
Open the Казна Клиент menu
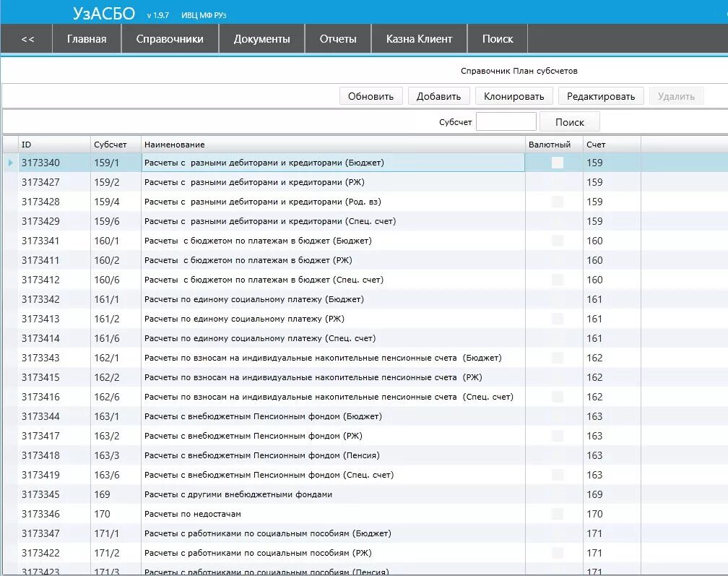tap(419, 39)
